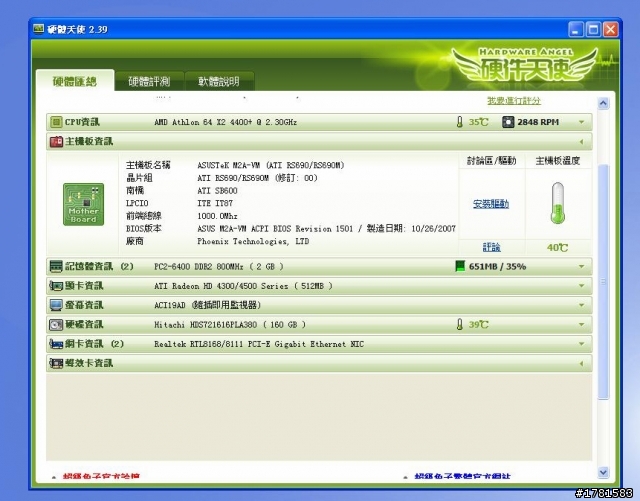
Task: Click the ACI19AD monitor name text
Action: pos(207,305)
